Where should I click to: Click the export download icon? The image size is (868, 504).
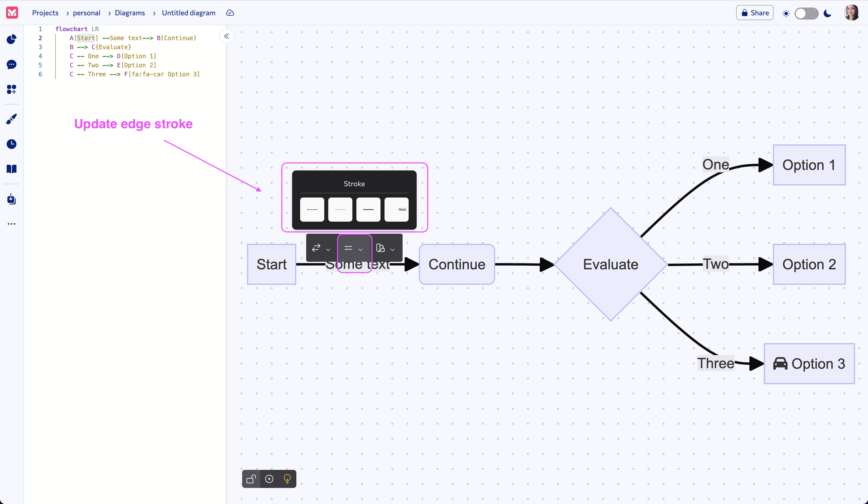pyautogui.click(x=12, y=199)
